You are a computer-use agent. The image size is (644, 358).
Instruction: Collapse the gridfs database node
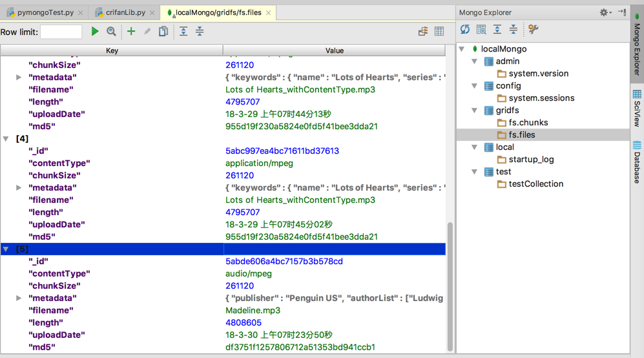click(475, 111)
